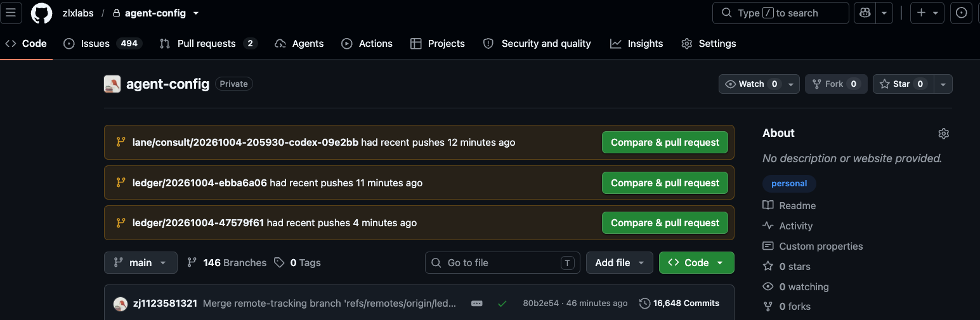Open the green Code dropdown button
Viewport: 980px width, 320px height.
point(696,263)
